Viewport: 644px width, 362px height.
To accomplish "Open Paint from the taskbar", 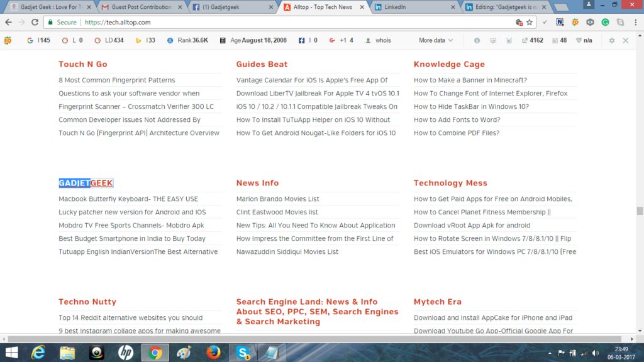I will point(184,353).
